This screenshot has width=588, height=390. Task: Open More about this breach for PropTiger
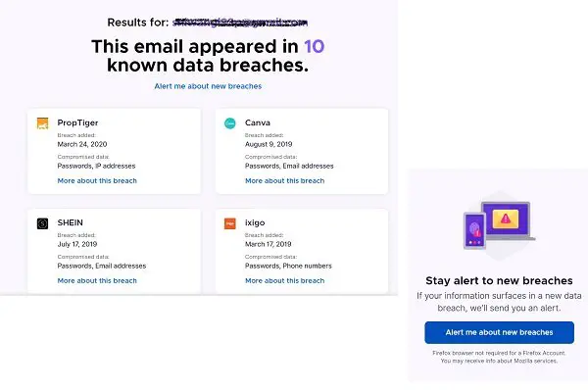(x=97, y=180)
